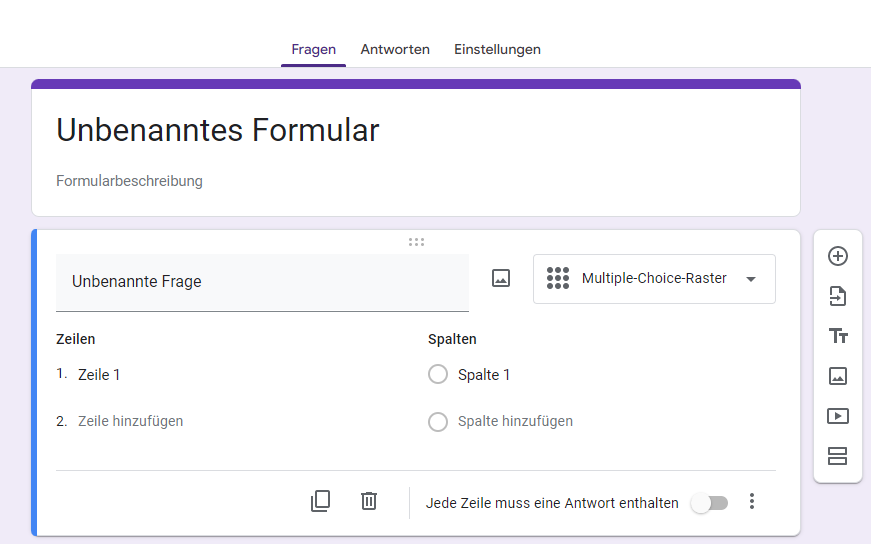Delete the question with trash icon
This screenshot has height=544, width=871.
pos(369,501)
